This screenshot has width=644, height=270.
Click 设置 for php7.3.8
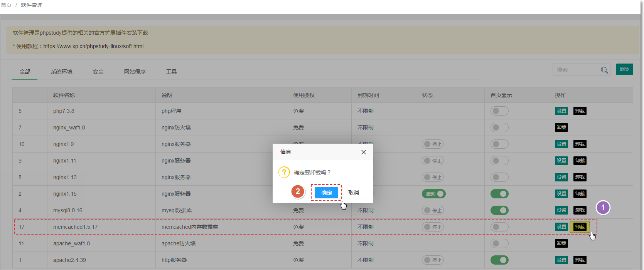(561, 111)
